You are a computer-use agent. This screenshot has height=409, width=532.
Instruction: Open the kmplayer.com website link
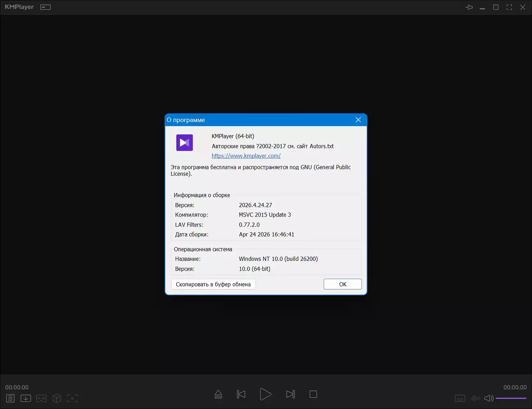tap(246, 156)
